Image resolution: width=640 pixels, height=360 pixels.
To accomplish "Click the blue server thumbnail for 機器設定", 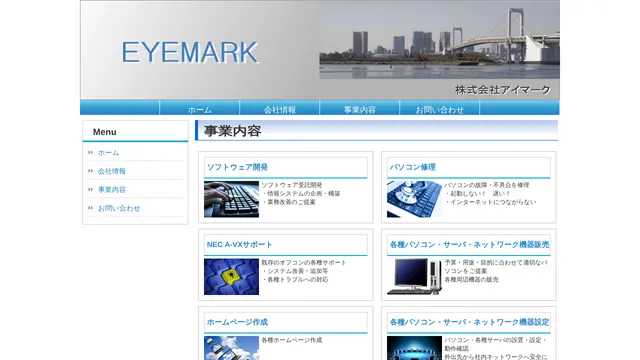I will point(414,348).
